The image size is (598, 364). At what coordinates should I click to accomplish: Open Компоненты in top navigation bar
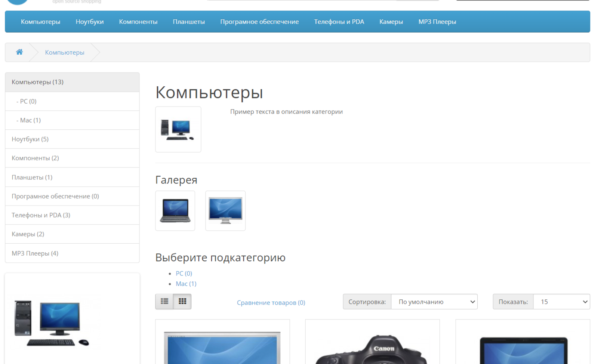click(138, 22)
